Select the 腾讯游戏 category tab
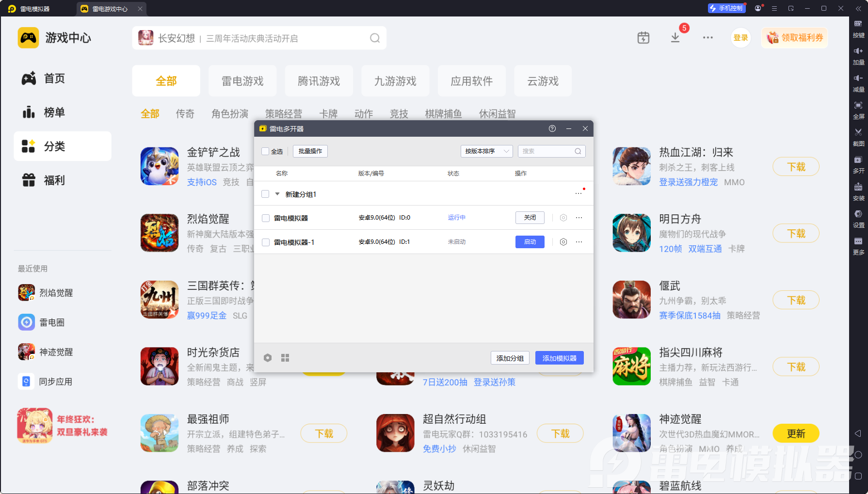 click(319, 81)
